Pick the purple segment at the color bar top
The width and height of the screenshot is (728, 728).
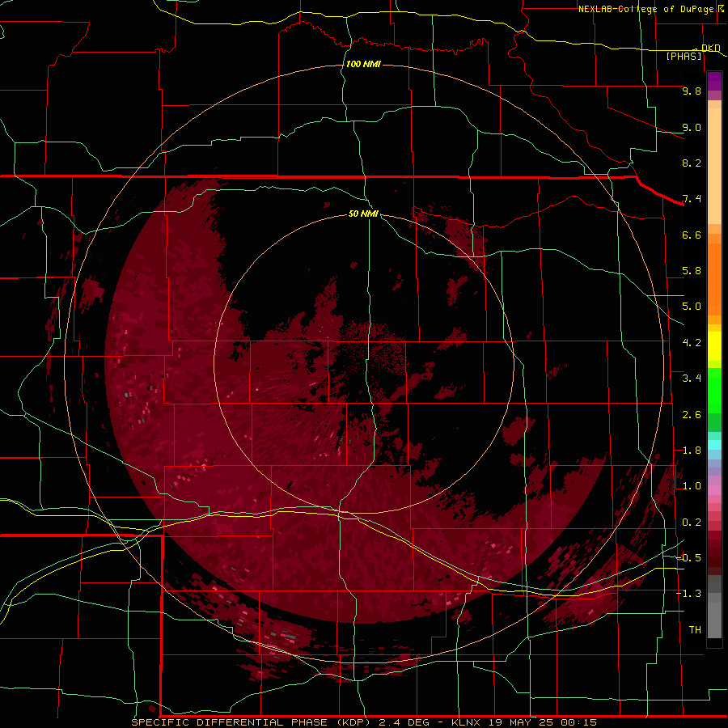[x=714, y=81]
